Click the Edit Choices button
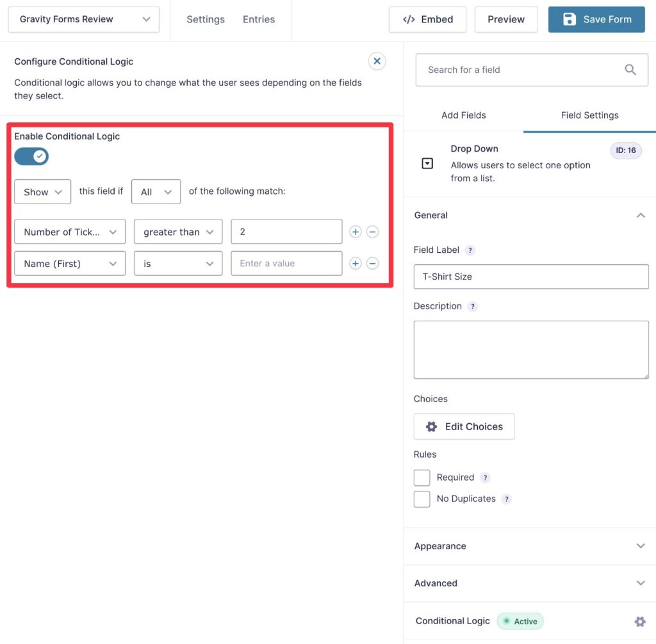The image size is (656, 644). [464, 426]
